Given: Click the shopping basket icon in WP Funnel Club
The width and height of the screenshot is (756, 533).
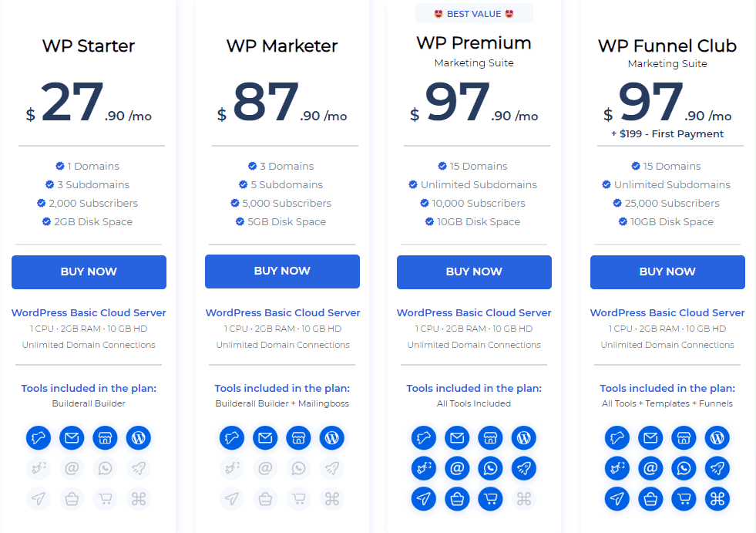Looking at the screenshot, I should tap(650, 499).
